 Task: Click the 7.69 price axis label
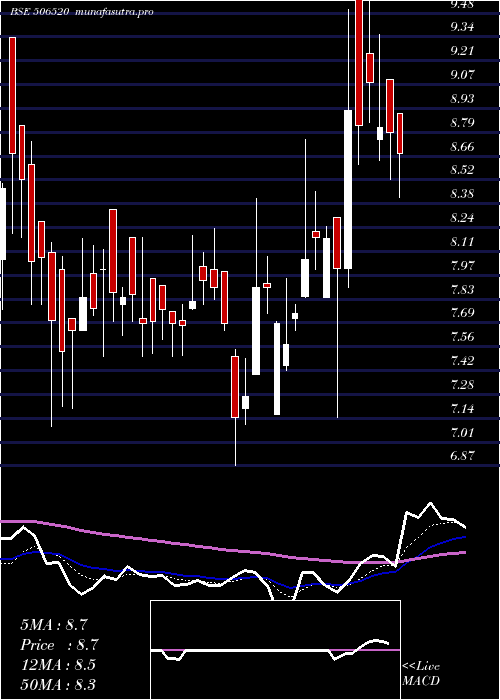tap(462, 312)
